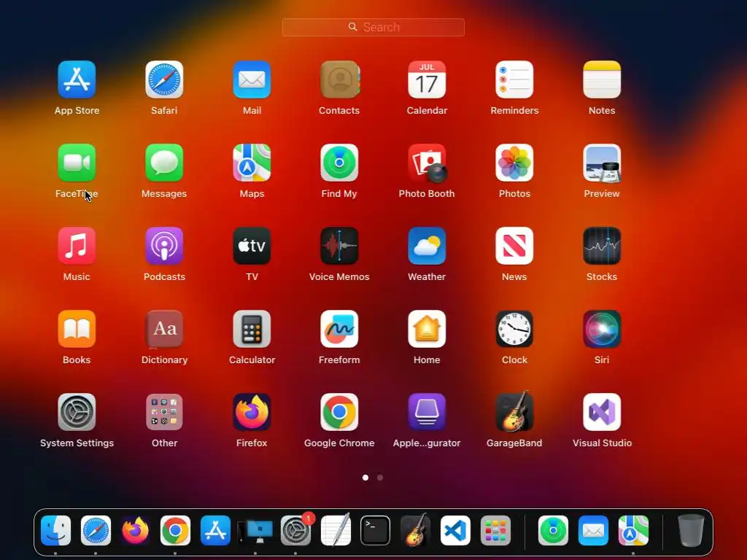Screen dimensions: 747x560
Task: Open the Notes app
Action: [x=602, y=79]
